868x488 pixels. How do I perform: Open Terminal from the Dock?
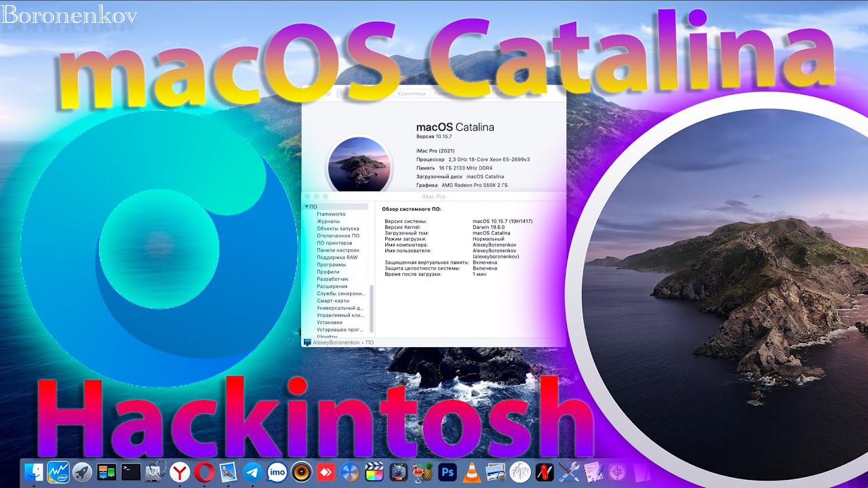[131, 472]
